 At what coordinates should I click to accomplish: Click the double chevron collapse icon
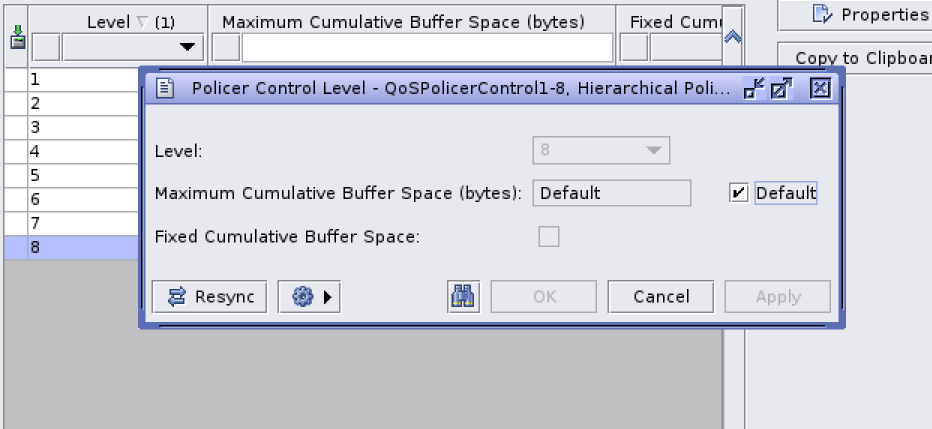[x=733, y=37]
